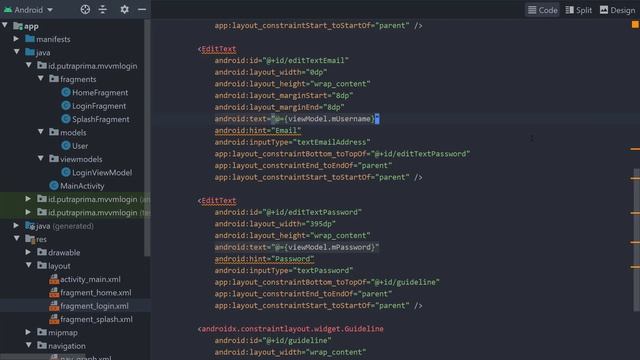
Task: Place cursor on android:text viewModel.mUsername line
Action: (x=297, y=119)
